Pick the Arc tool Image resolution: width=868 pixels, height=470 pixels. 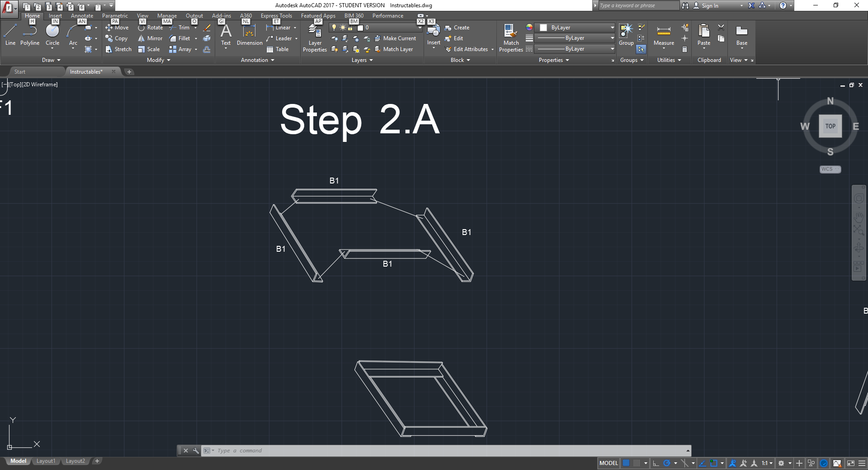coord(73,35)
